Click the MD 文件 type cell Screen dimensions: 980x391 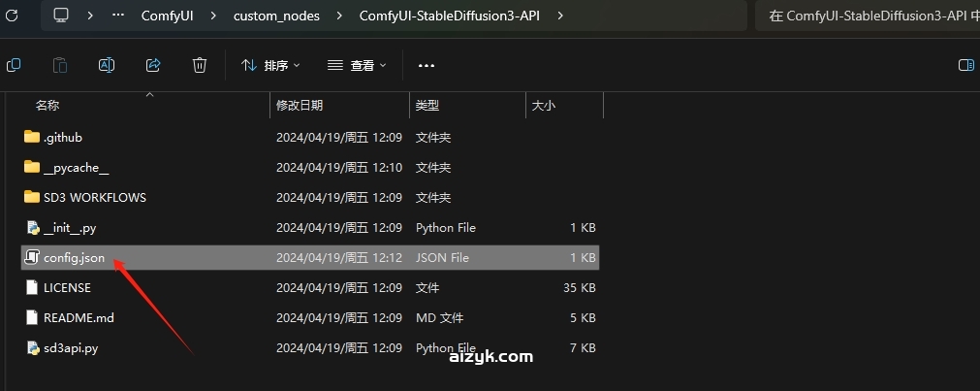click(439, 318)
